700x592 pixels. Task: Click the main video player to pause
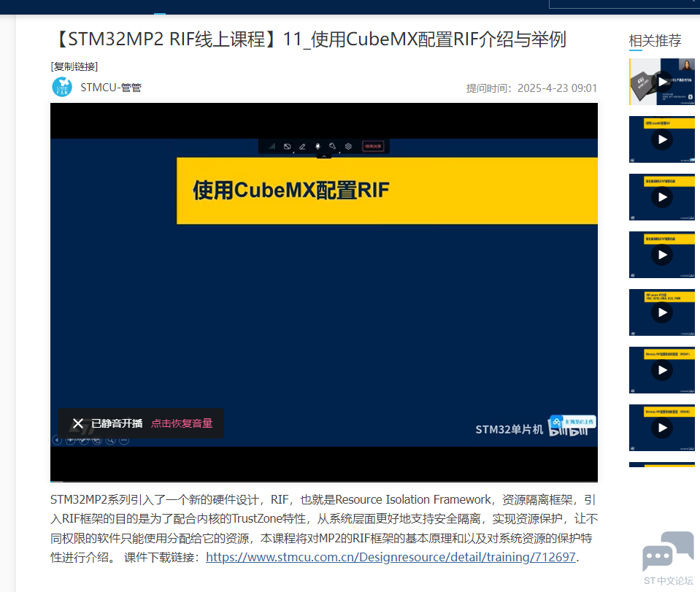tap(323, 292)
